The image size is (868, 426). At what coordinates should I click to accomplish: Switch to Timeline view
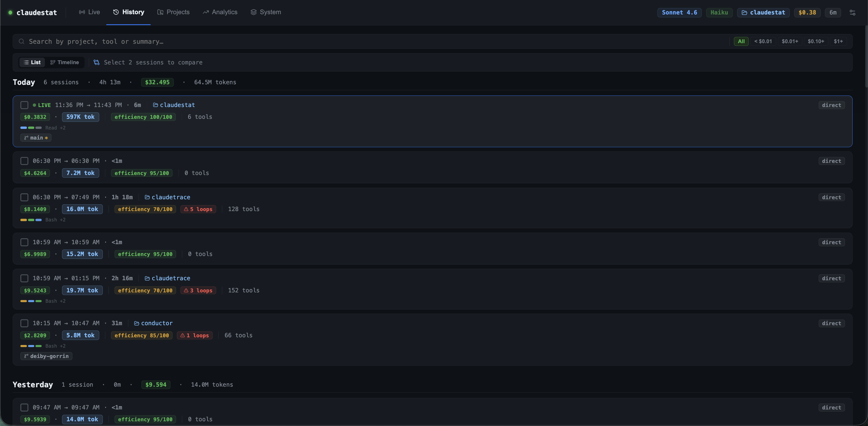click(x=64, y=62)
